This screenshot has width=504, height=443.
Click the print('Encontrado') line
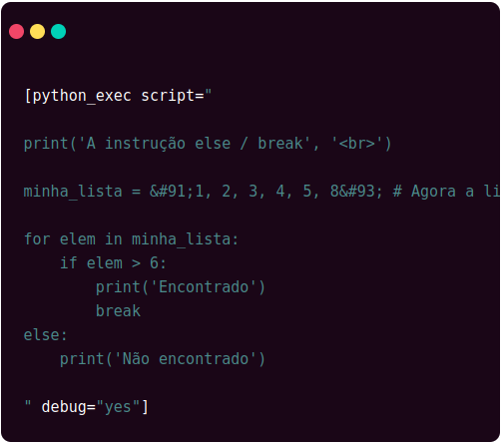coord(181,287)
